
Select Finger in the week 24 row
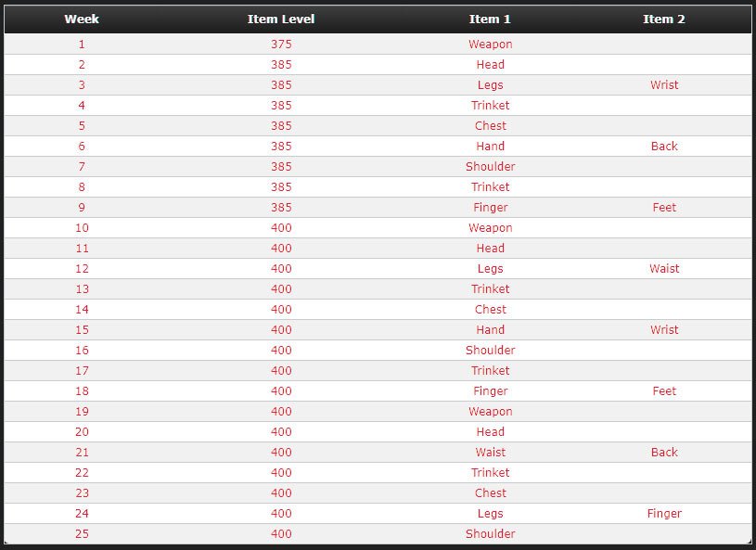(664, 514)
